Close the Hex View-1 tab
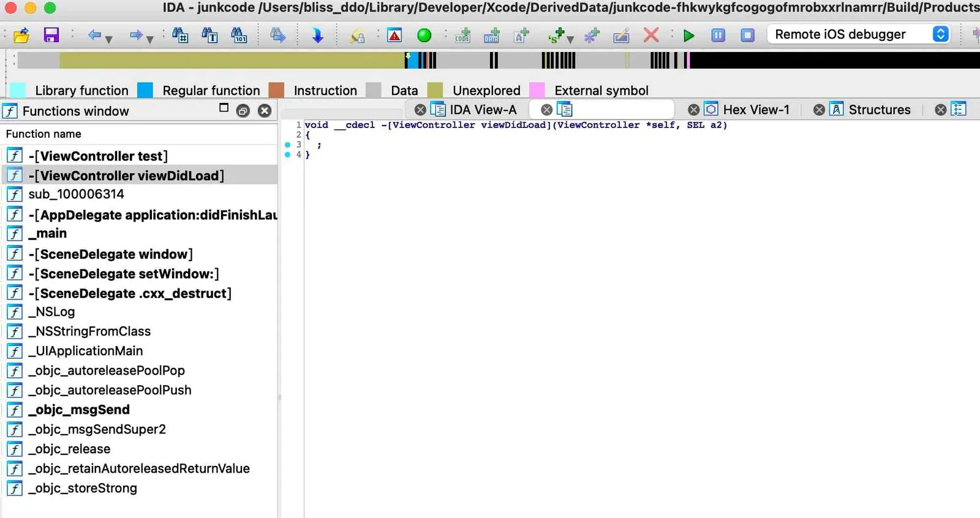 (x=693, y=110)
